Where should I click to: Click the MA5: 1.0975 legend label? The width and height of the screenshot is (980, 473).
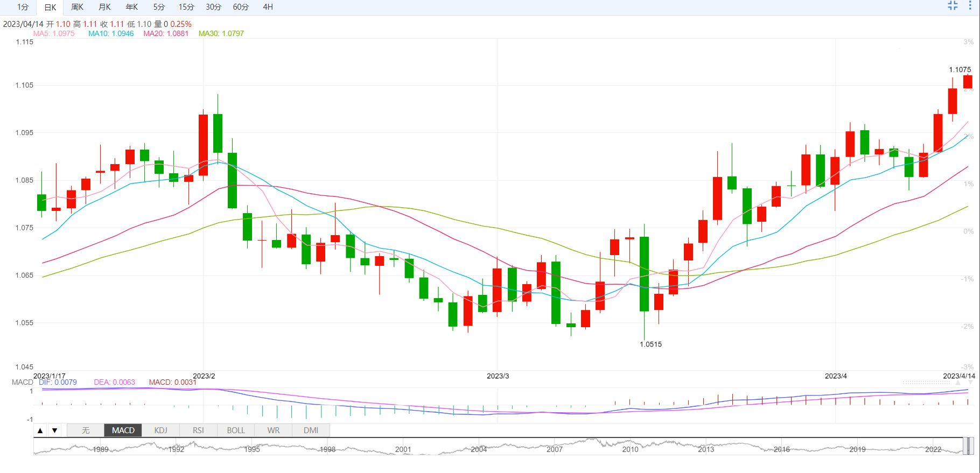point(54,33)
